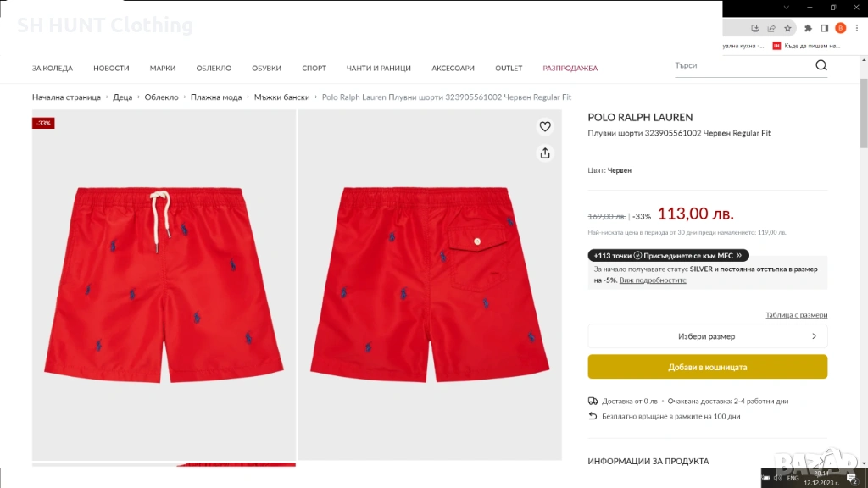Open the browser side panel icon

[x=824, y=28]
